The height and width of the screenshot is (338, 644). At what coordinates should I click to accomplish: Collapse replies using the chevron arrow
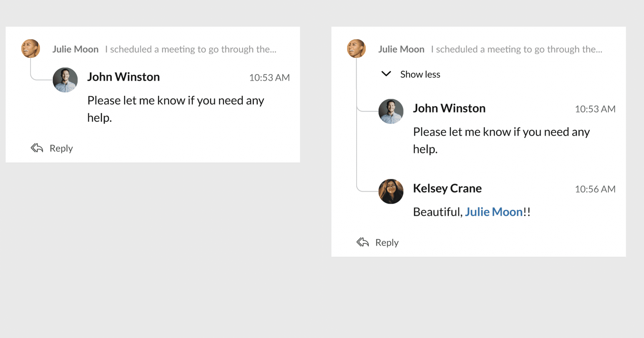[386, 74]
